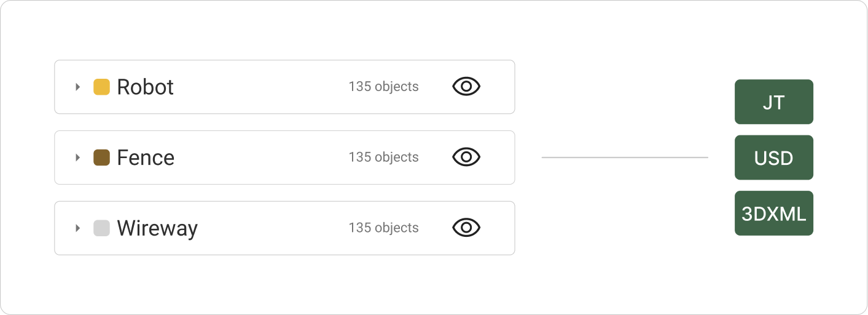This screenshot has width=868, height=315.
Task: Click the Robot row's 135 objects count
Action: point(383,87)
